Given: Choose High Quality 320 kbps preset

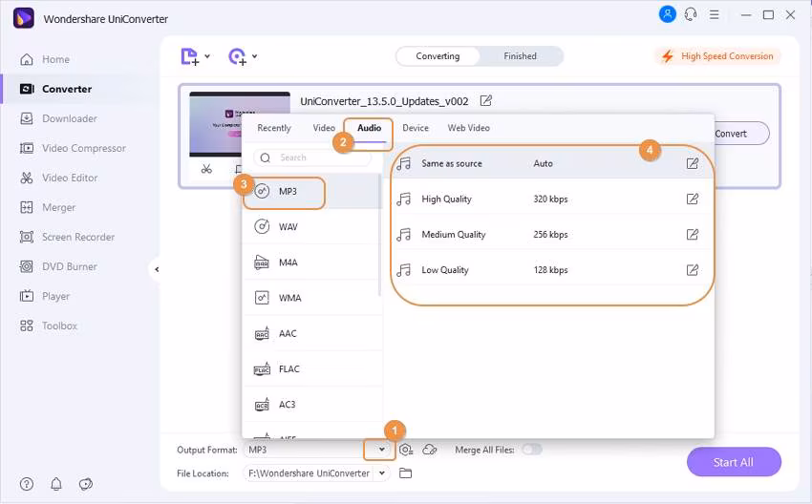Looking at the screenshot, I should 549,199.
